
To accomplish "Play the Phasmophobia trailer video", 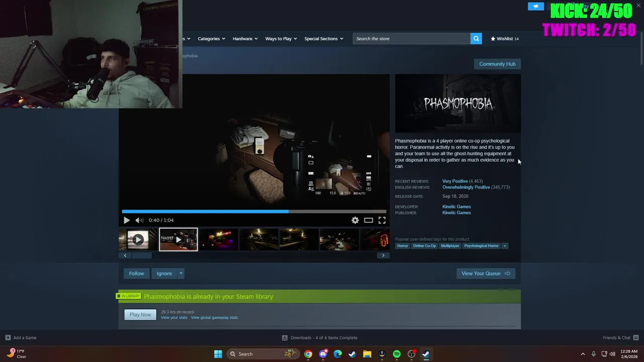I will (x=126, y=220).
